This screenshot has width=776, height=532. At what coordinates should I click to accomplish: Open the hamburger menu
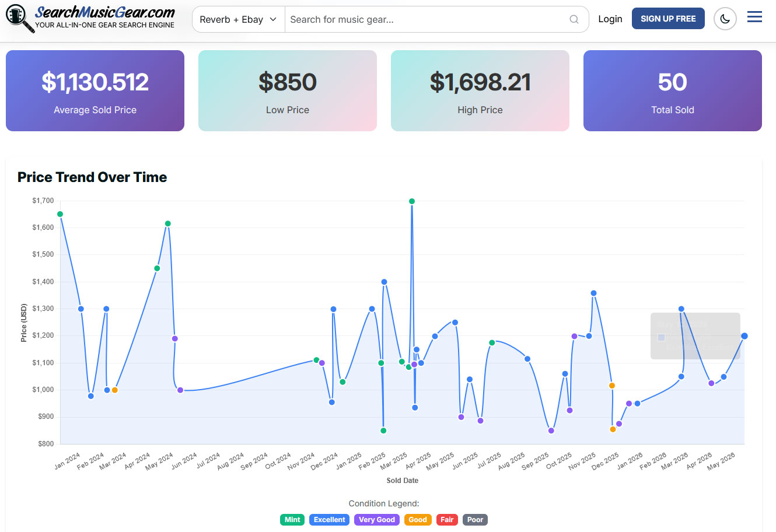[754, 17]
